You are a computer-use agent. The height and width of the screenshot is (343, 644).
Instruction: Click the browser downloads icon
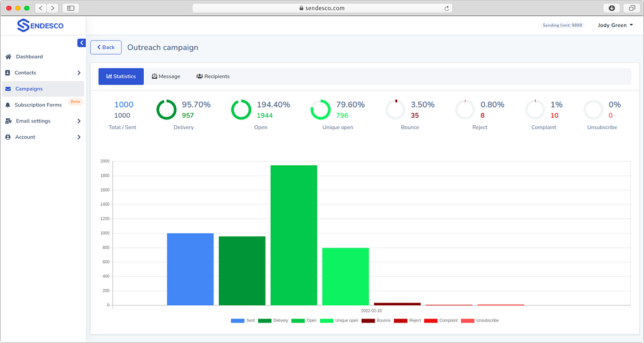[x=611, y=8]
